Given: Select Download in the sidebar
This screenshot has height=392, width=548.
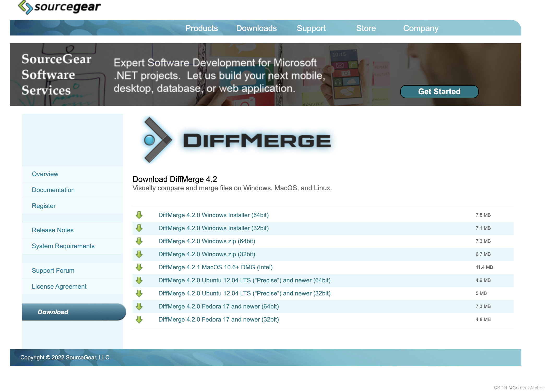Looking at the screenshot, I should [53, 312].
